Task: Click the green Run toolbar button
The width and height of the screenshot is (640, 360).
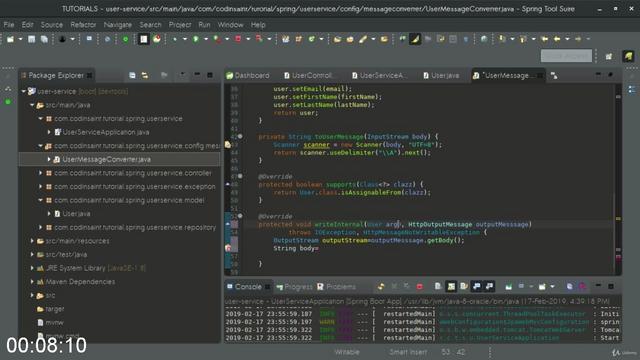Action: [196, 39]
